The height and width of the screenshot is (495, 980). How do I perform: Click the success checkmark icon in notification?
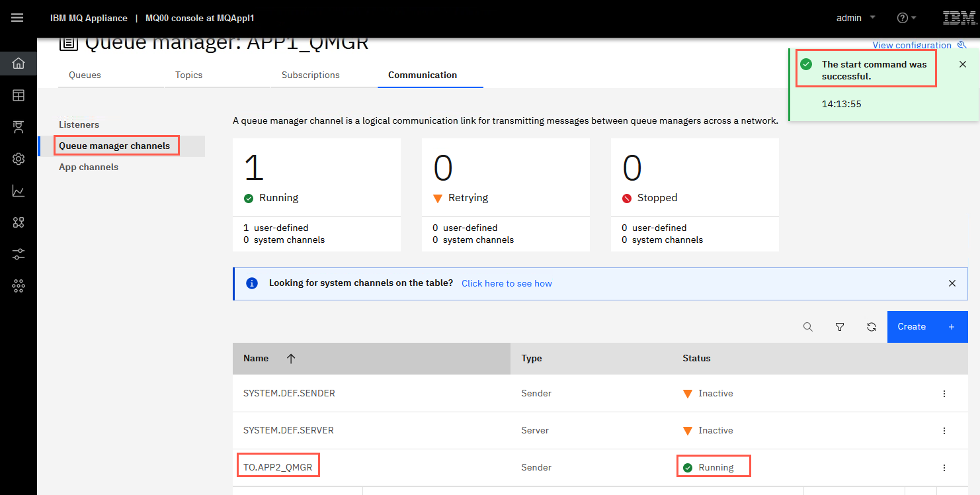(806, 64)
